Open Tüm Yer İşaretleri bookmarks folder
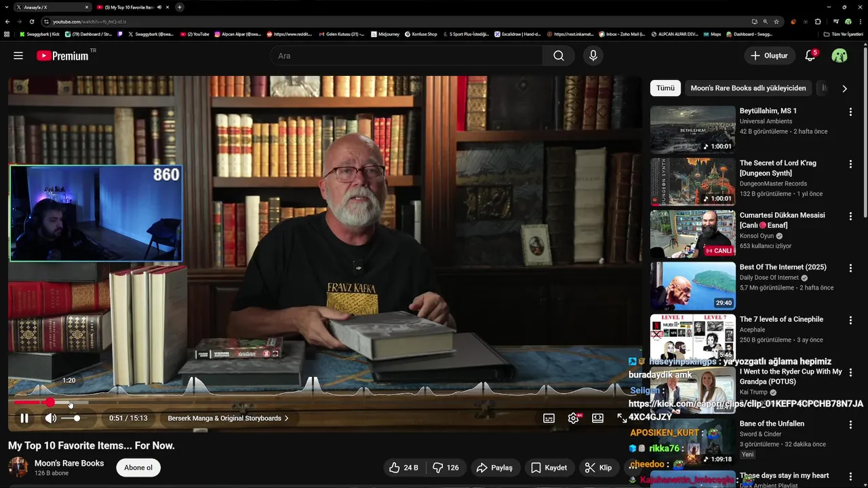Viewport: 868px width, 488px height. [x=843, y=34]
